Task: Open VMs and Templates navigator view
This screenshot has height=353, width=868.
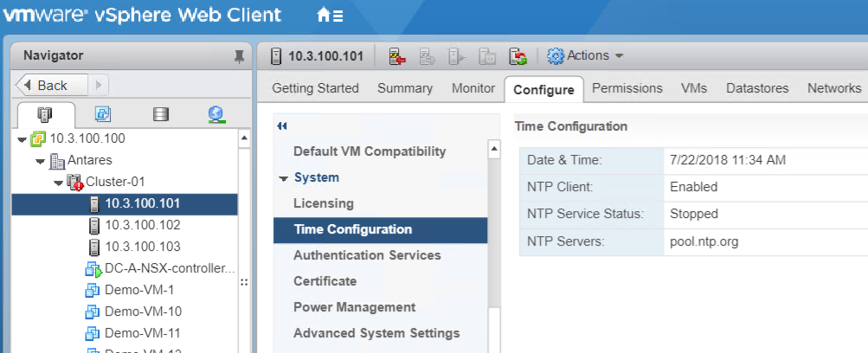Action: pos(103,114)
